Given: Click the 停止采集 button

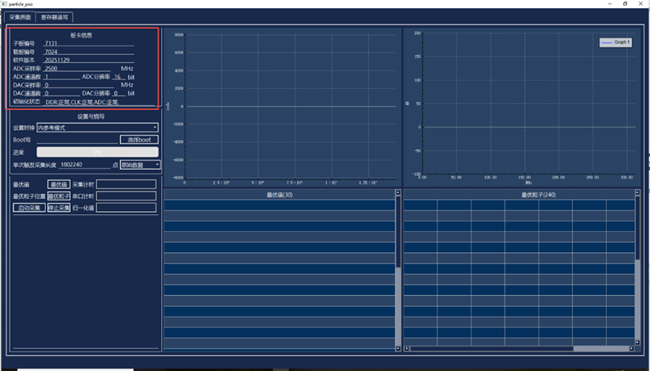Looking at the screenshot, I should [x=58, y=208].
